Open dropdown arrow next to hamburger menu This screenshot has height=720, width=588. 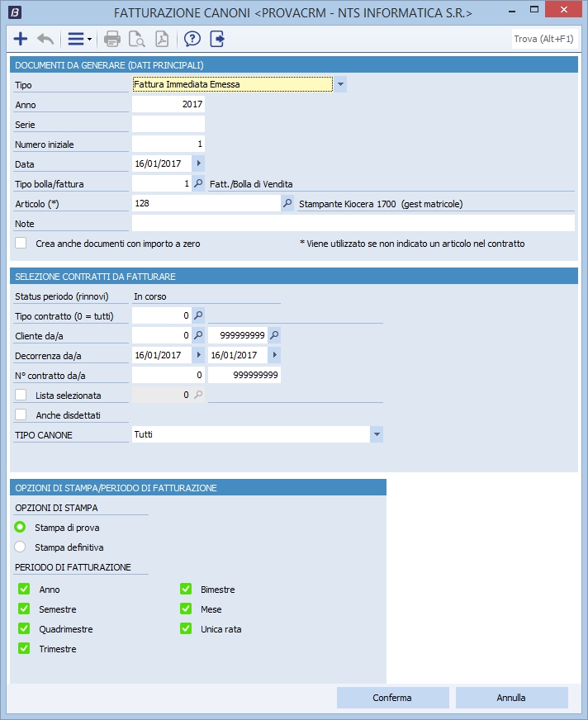click(89, 40)
